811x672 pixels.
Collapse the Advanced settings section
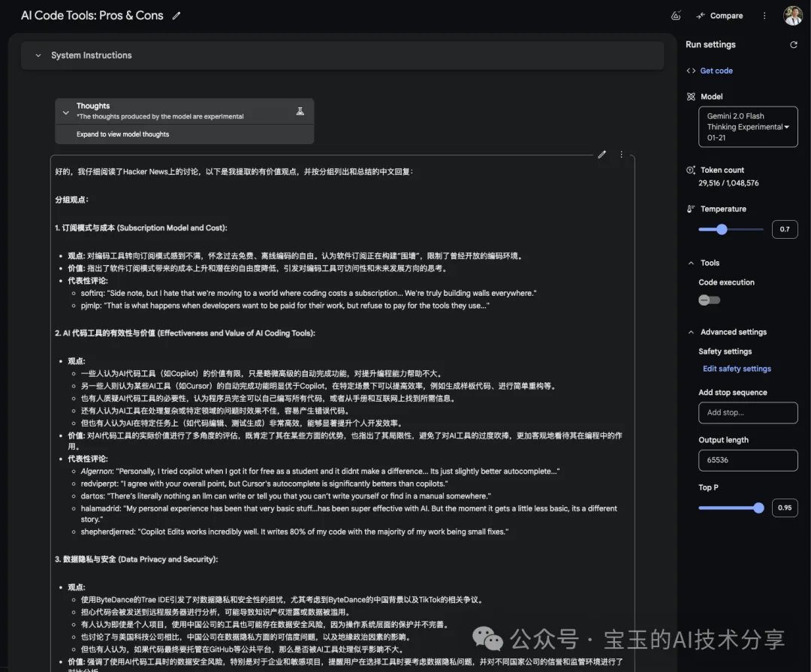(691, 332)
